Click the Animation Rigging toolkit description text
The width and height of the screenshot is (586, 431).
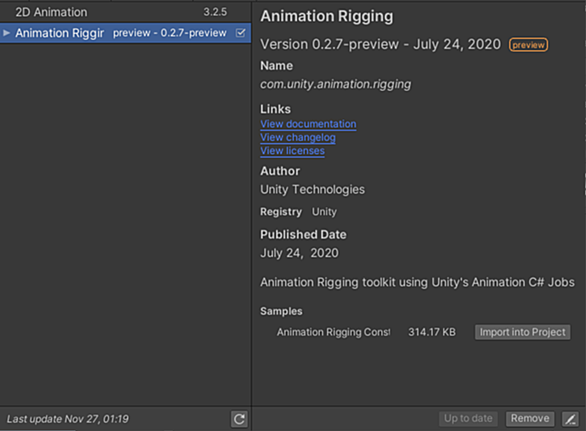(x=417, y=282)
